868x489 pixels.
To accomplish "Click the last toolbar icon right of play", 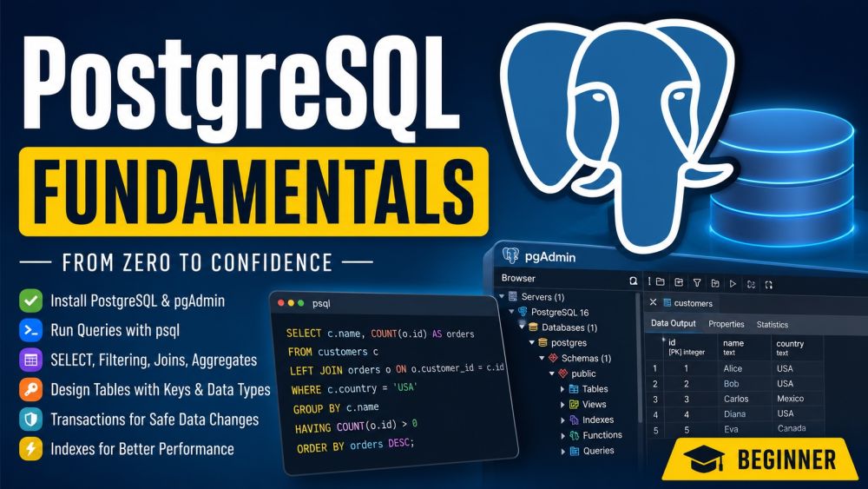I will pyautogui.click(x=769, y=285).
